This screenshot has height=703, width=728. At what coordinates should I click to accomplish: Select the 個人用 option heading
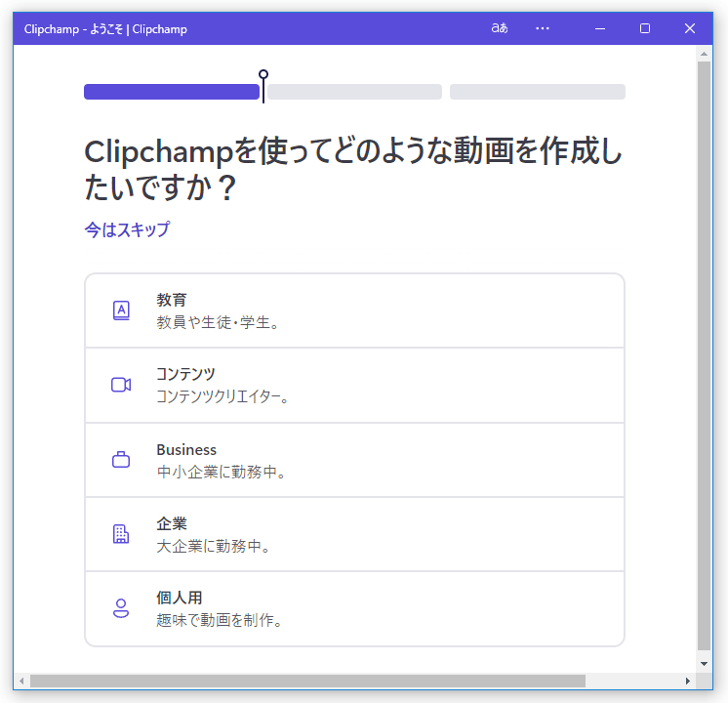click(180, 598)
